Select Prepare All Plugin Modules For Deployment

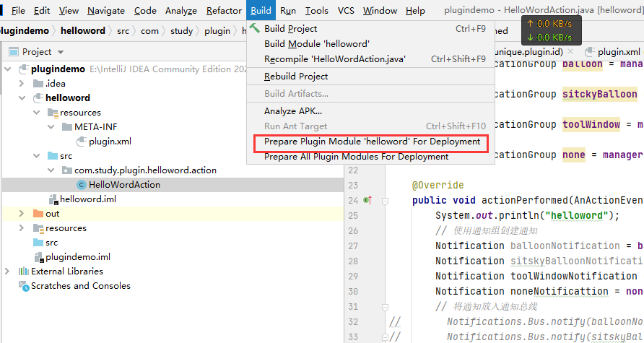click(370, 157)
